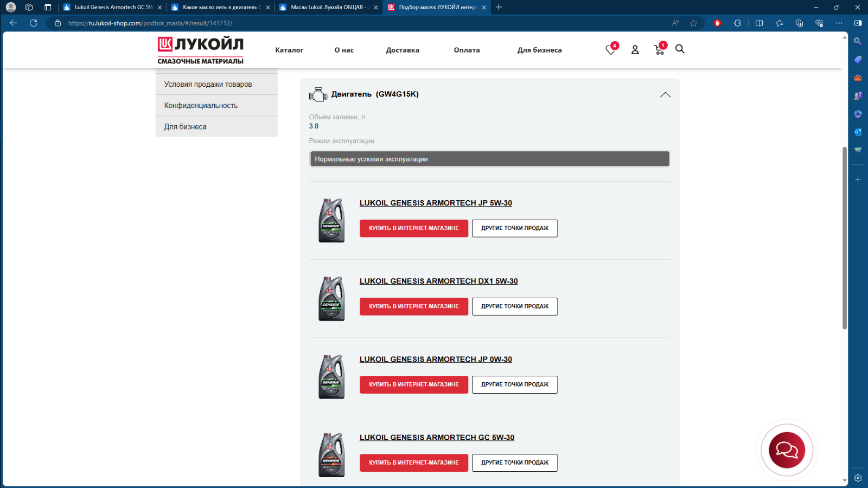
Task: Click the JP 5W-30 canister image
Action: click(331, 220)
